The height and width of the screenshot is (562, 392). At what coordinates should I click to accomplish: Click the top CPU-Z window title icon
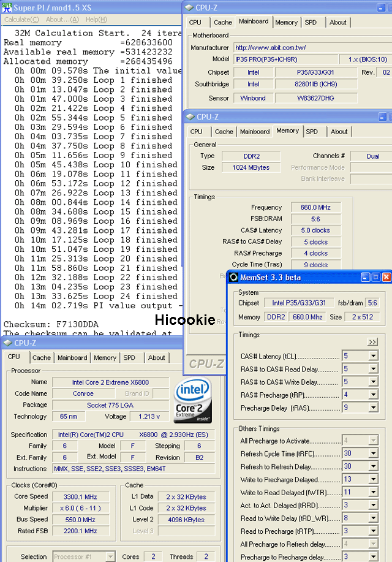[x=189, y=7]
